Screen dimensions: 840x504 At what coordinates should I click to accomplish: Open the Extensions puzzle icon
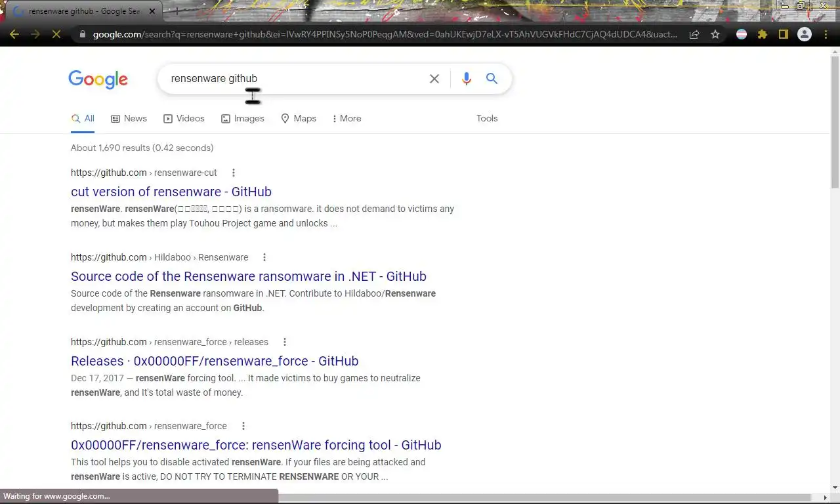point(763,34)
